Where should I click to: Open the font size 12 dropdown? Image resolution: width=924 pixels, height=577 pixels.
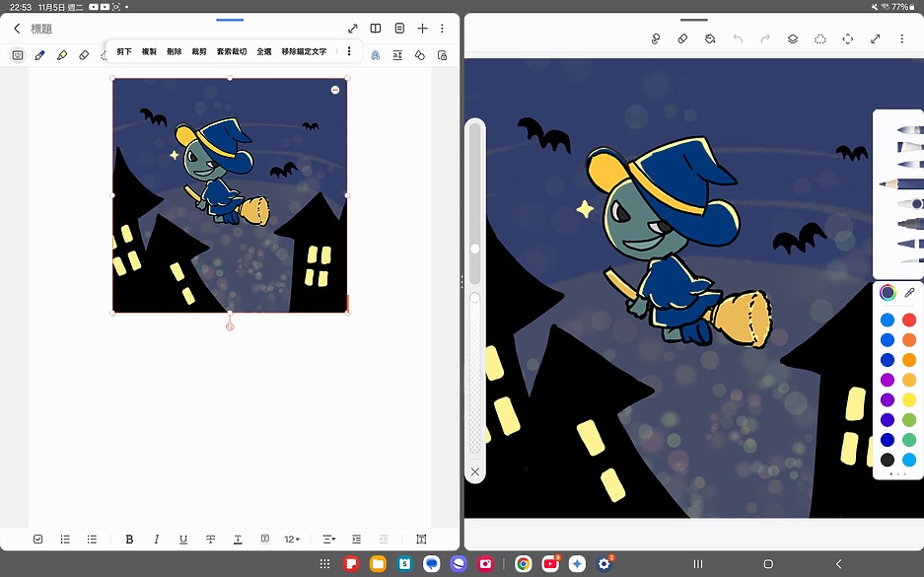point(292,539)
